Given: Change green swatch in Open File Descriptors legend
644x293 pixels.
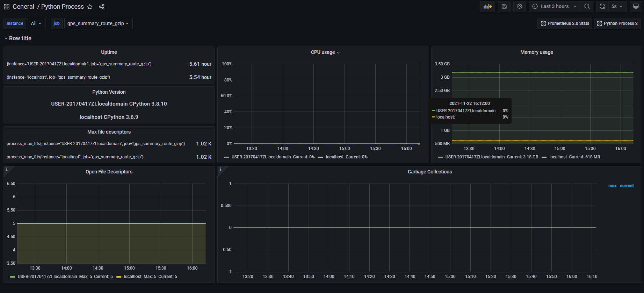Looking at the screenshot, I should [x=13, y=277].
